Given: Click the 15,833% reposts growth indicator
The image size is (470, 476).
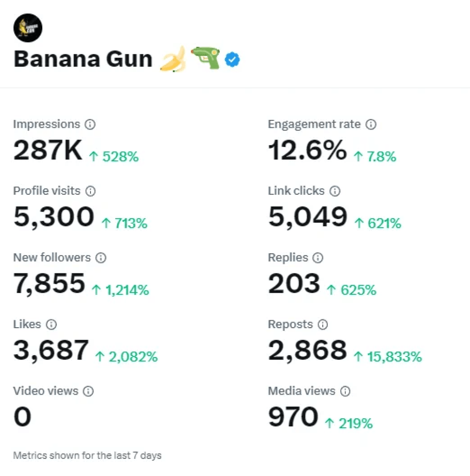Looking at the screenshot, I should (x=389, y=357).
